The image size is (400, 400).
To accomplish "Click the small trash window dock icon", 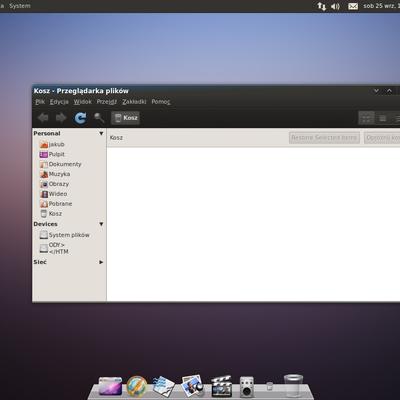I will point(270,386).
